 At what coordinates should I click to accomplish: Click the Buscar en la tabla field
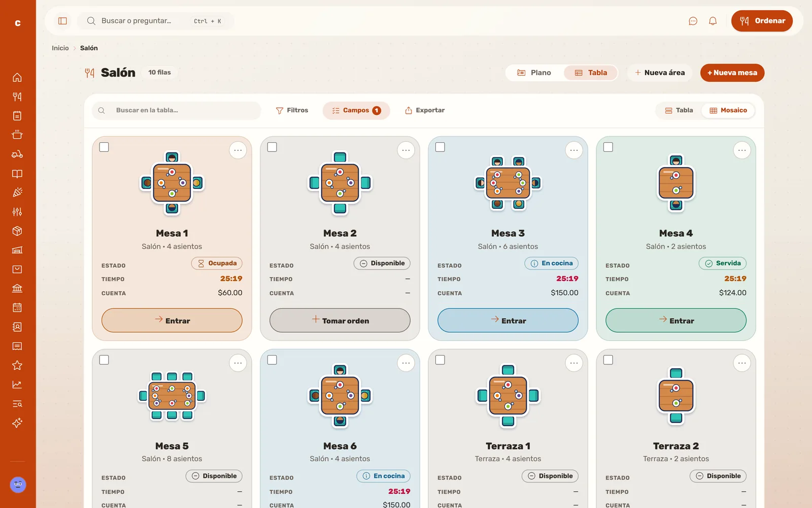click(177, 110)
